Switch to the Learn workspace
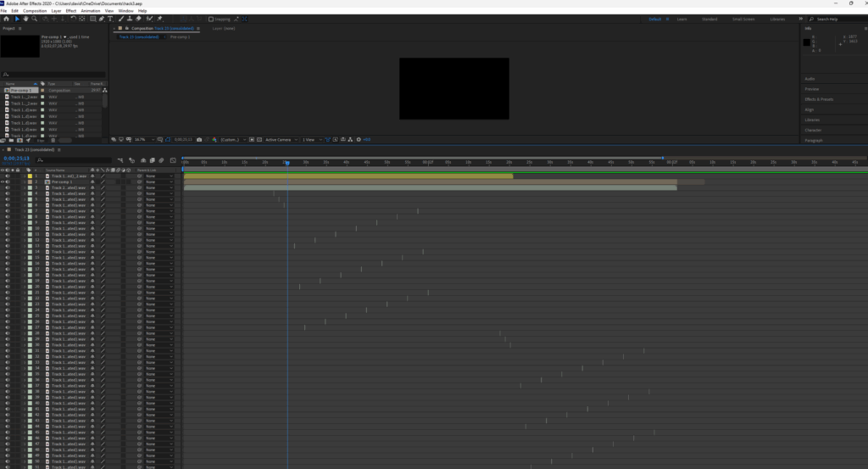 682,19
